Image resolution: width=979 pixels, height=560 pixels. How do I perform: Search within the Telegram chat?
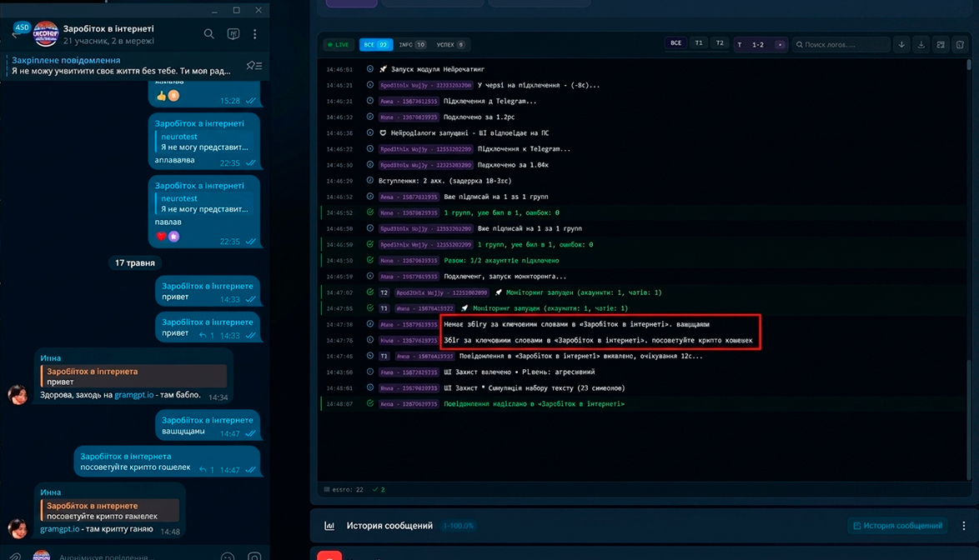click(x=208, y=33)
